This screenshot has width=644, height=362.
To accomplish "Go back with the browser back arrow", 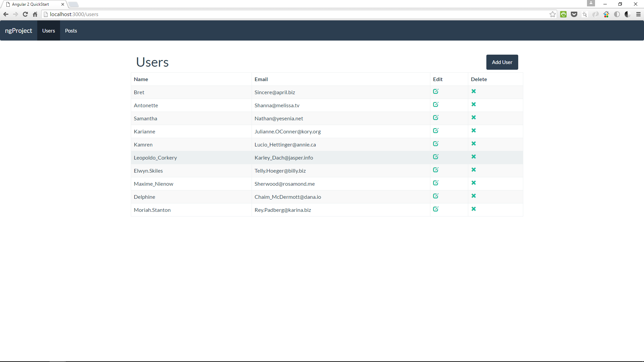I will (x=6, y=14).
